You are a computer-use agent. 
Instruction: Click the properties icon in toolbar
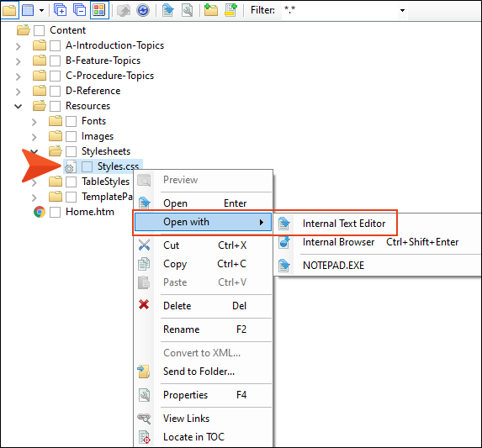[x=187, y=10]
